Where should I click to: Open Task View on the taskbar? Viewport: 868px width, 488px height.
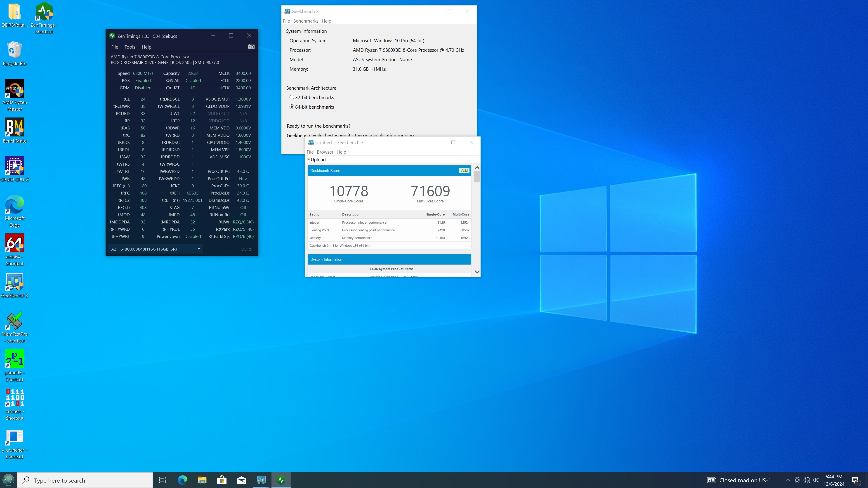[163, 480]
